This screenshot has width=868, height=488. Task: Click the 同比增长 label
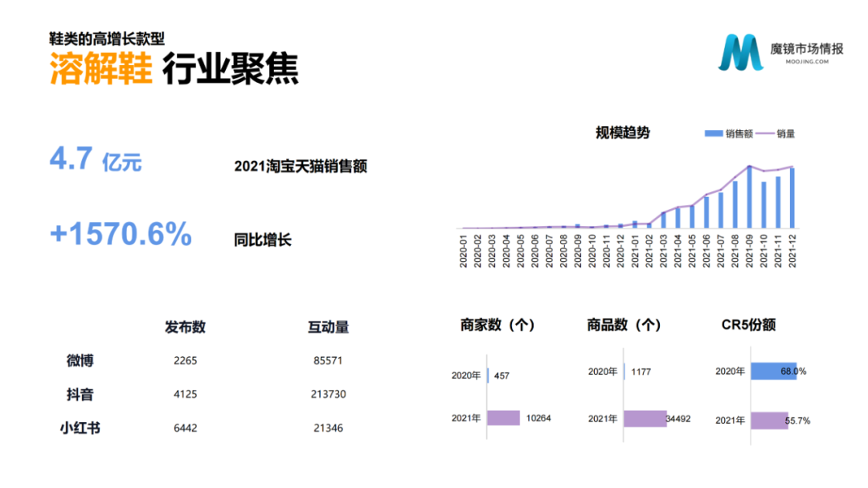262,240
